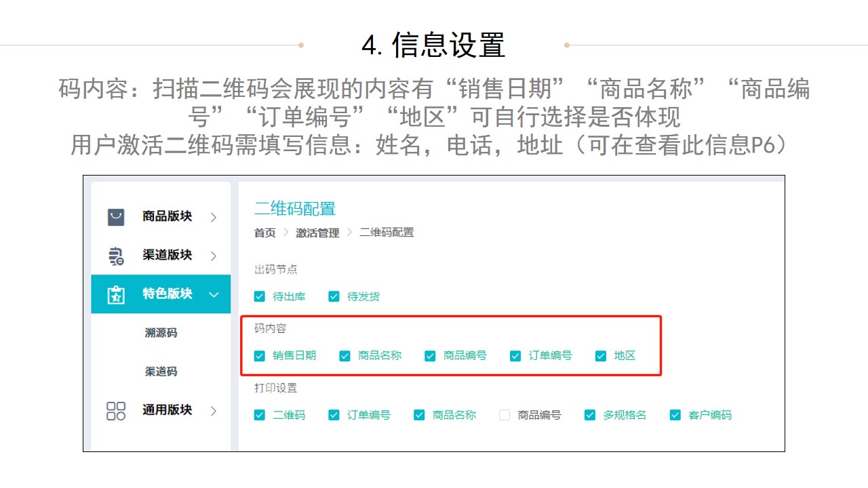868x488 pixels.
Task: Click the 渠道版块 sidebar icon
Action: 116,256
